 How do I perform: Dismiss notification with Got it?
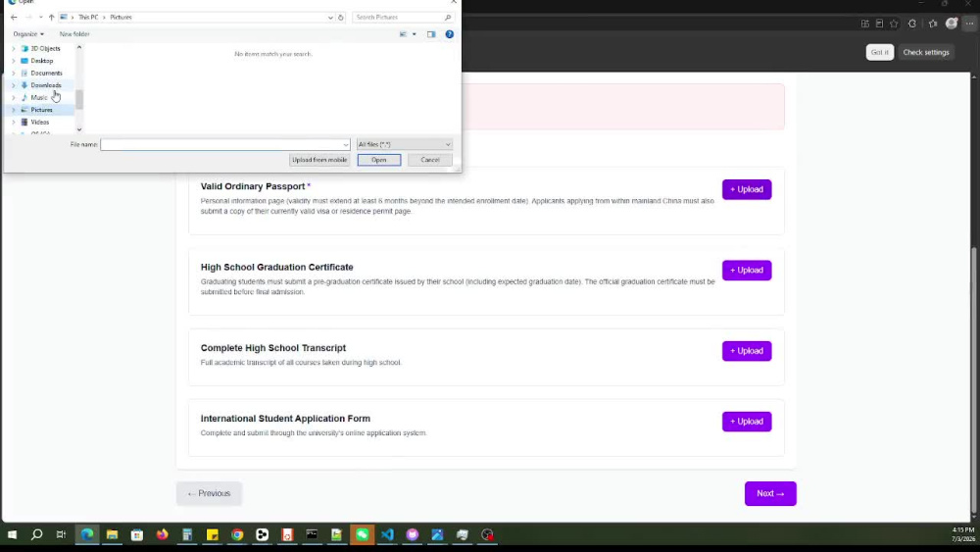tap(879, 53)
